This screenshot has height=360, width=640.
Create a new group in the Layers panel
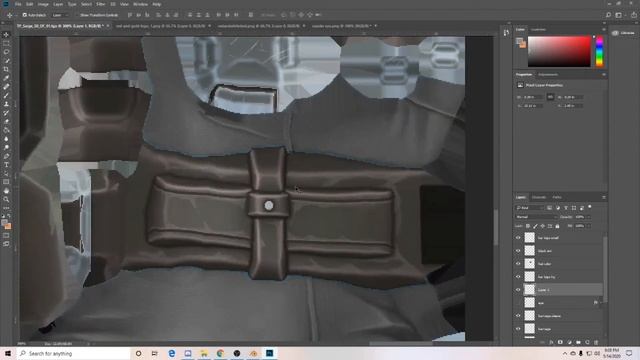point(578,342)
